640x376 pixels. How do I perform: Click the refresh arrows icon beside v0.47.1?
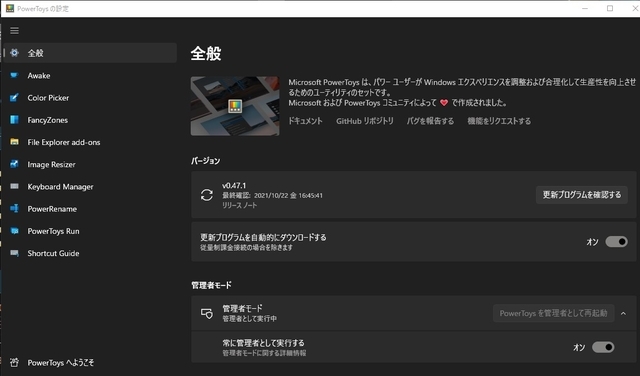point(207,195)
